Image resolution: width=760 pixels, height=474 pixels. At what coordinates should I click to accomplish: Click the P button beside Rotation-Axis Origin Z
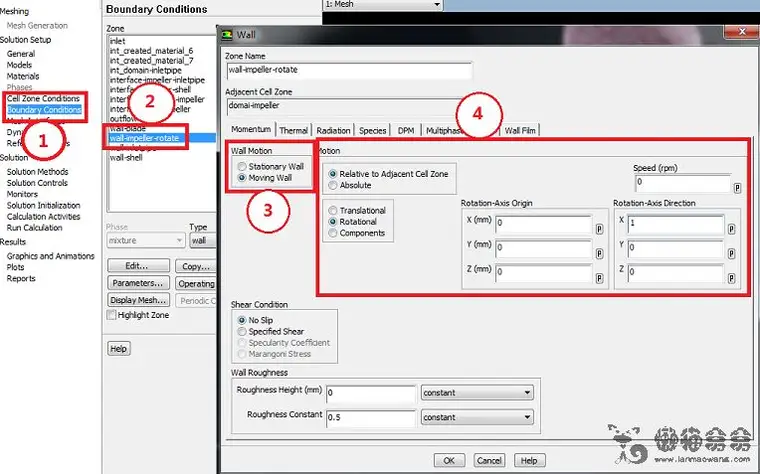tap(599, 278)
